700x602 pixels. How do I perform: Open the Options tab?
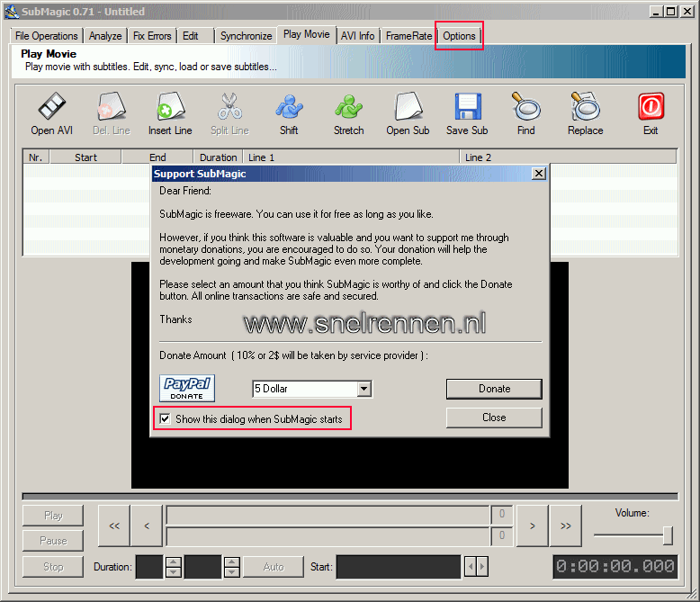click(460, 36)
